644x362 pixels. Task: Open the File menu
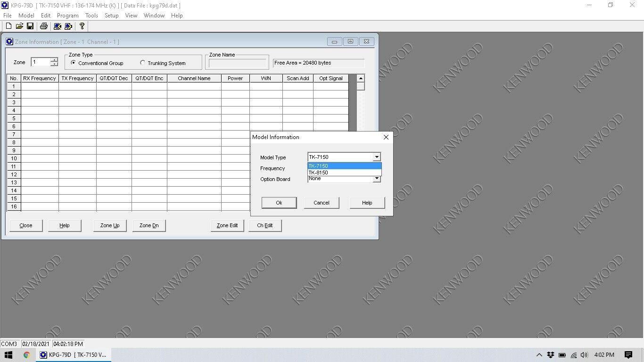tap(8, 16)
